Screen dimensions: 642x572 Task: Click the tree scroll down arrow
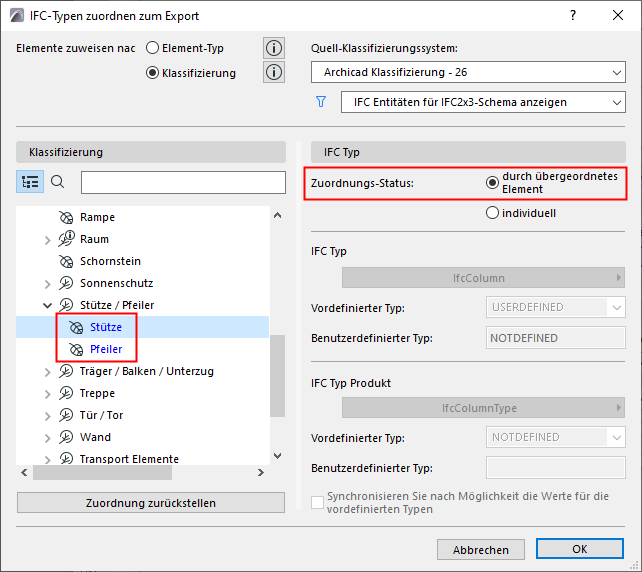point(278,456)
